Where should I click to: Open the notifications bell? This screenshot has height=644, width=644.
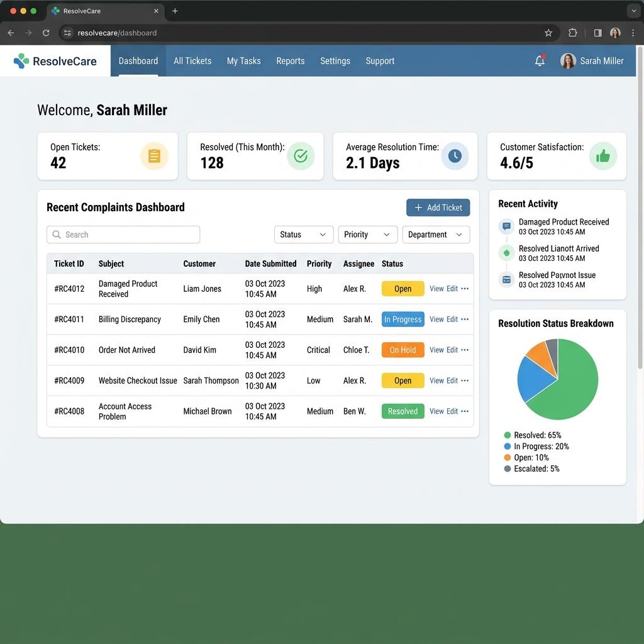point(540,61)
